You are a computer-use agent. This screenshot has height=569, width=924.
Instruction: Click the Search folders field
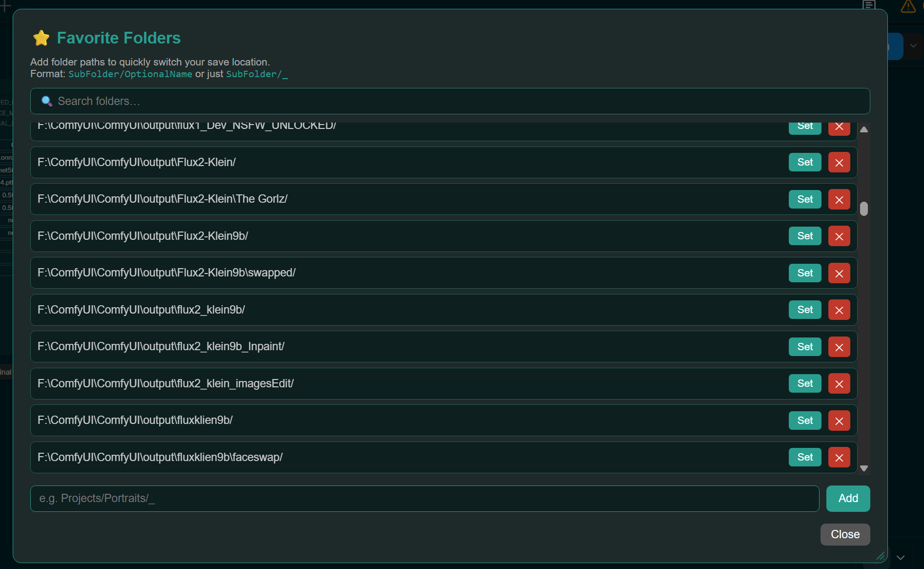[450, 101]
